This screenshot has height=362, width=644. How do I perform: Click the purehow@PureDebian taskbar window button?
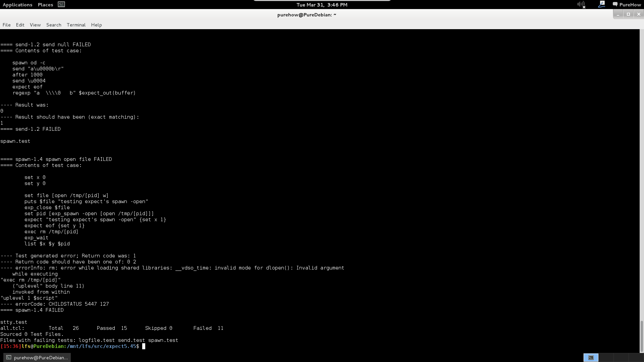[37, 358]
